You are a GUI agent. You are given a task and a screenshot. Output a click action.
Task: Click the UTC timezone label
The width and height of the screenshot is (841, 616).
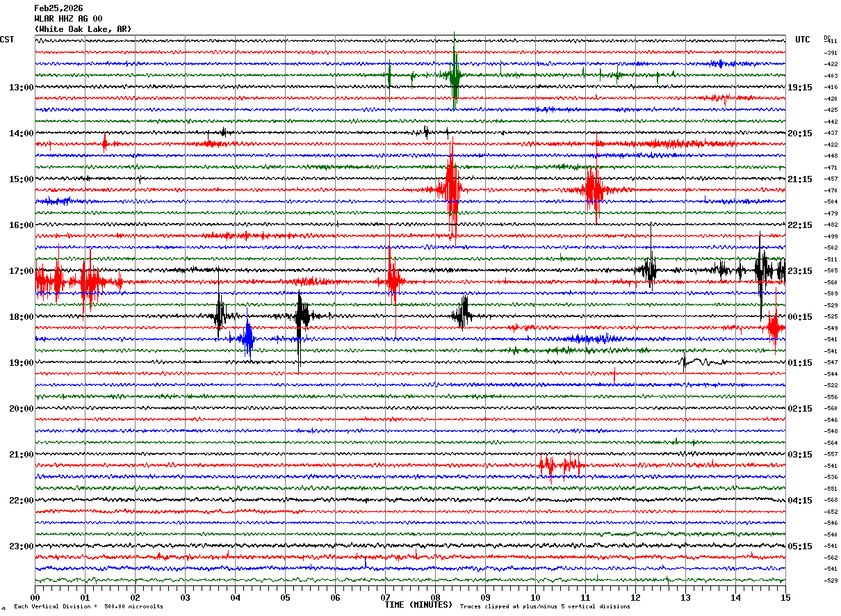[x=803, y=40]
